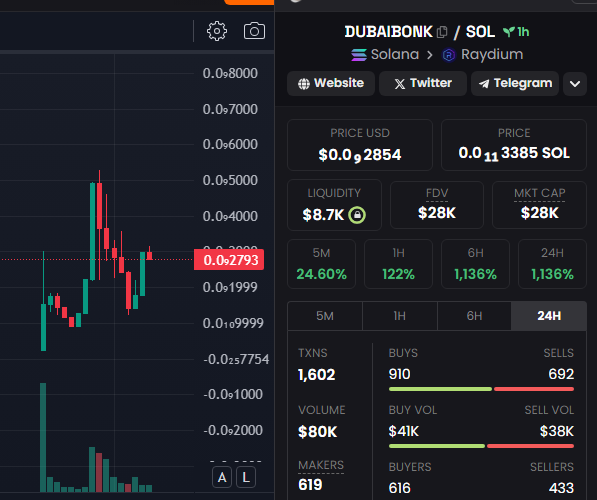Click the SELLERS count 433

(x=561, y=488)
